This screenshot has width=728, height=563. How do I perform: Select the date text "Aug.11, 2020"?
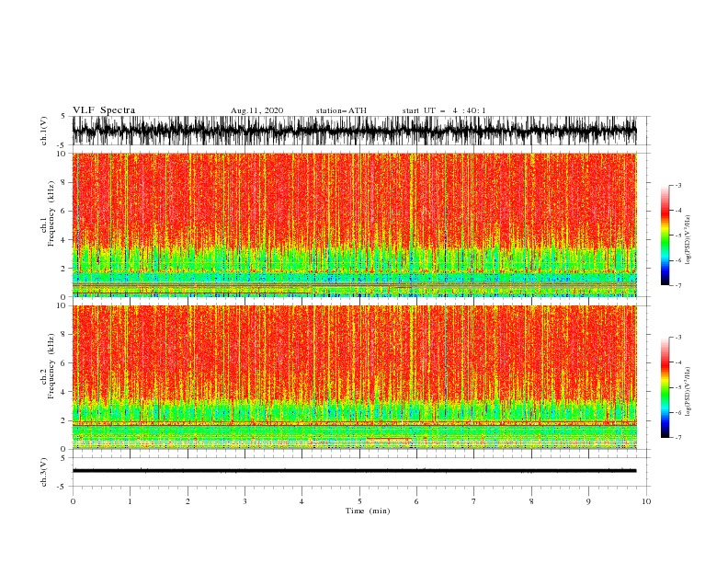pos(256,110)
